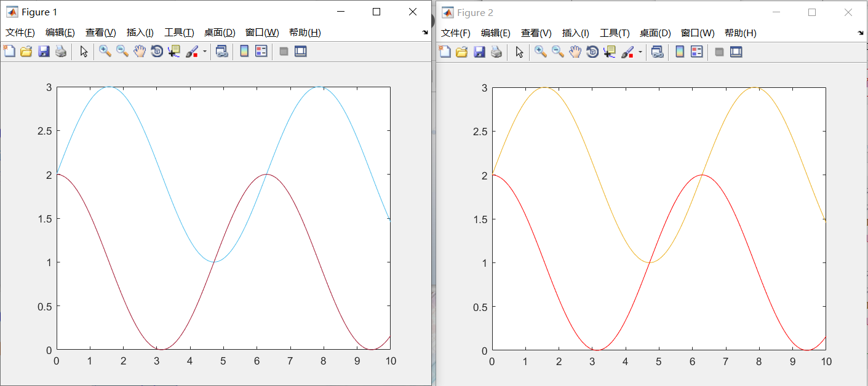Open 窗口(W) menu in Figure 1

[x=262, y=33]
